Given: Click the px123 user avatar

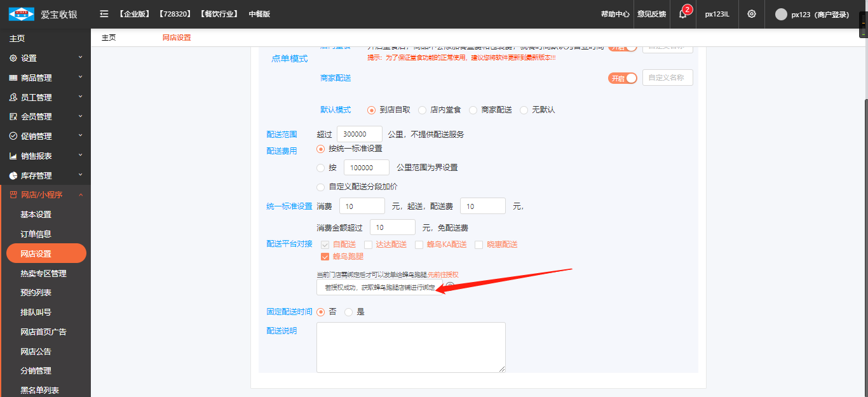Looking at the screenshot, I should [781, 14].
